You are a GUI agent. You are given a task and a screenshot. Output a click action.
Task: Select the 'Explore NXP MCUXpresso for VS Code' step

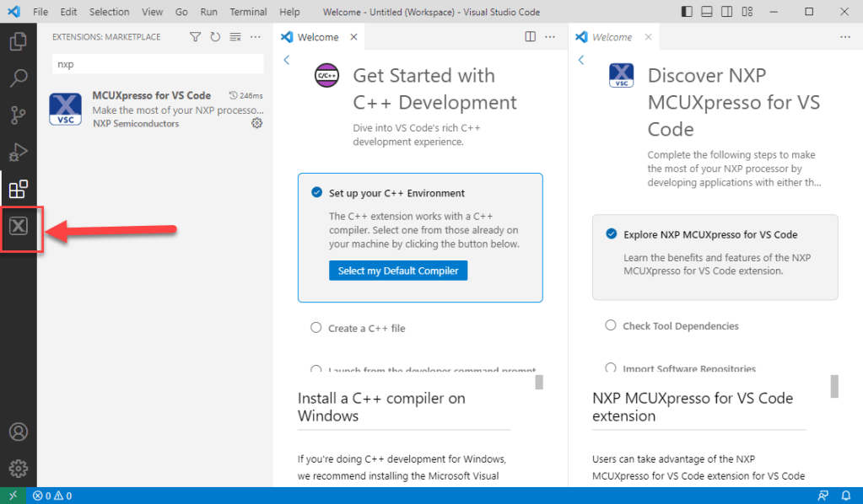(709, 235)
